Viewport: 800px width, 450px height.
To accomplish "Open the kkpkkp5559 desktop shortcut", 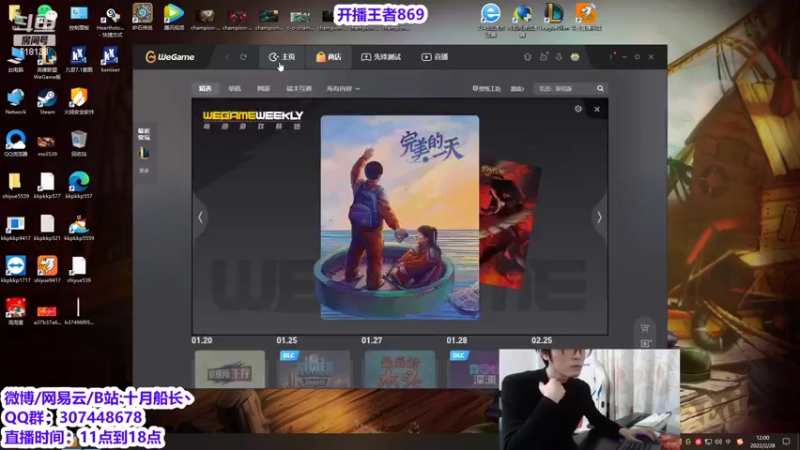I will coord(79,228).
